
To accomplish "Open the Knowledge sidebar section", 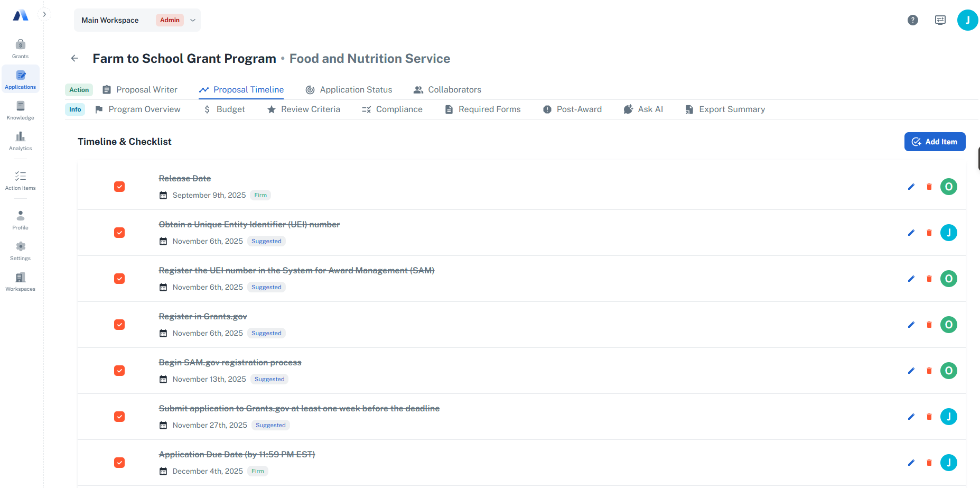I will coord(20,110).
